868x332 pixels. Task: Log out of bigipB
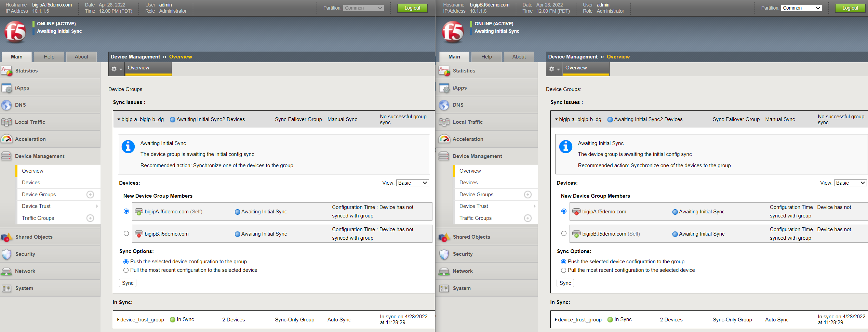[850, 8]
